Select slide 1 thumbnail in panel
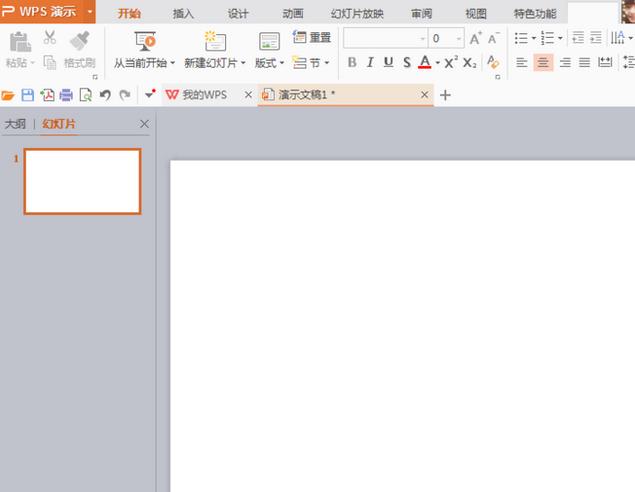Screen dimensions: 635x492 click(82, 181)
